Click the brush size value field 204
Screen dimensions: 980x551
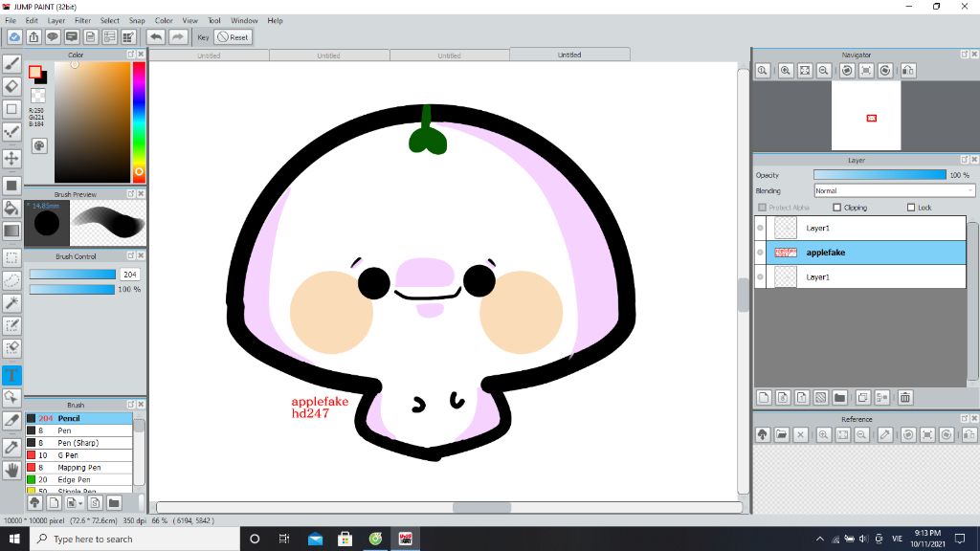[x=130, y=275]
